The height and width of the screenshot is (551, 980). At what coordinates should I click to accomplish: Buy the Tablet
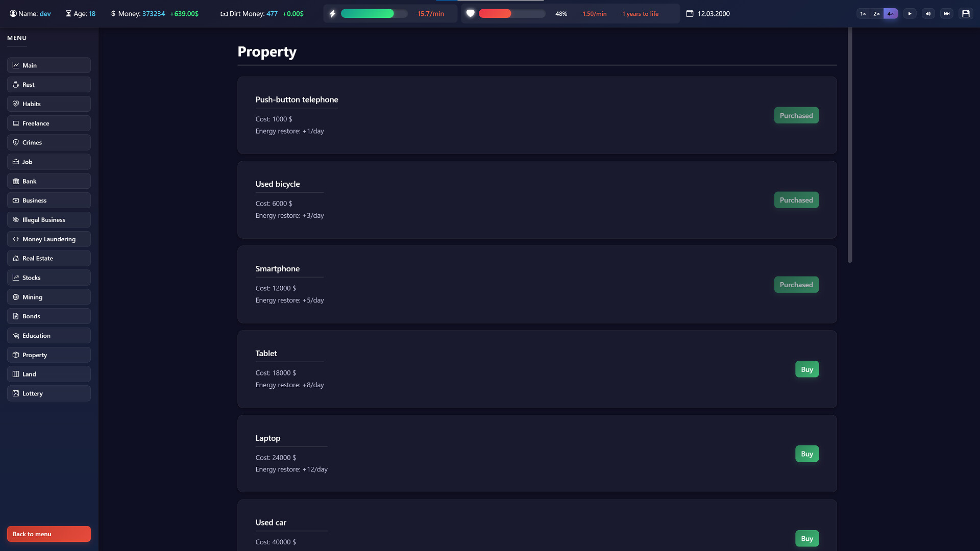(806, 369)
